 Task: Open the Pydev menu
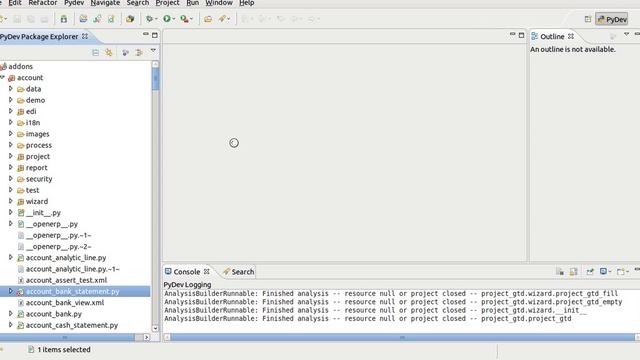74,3
